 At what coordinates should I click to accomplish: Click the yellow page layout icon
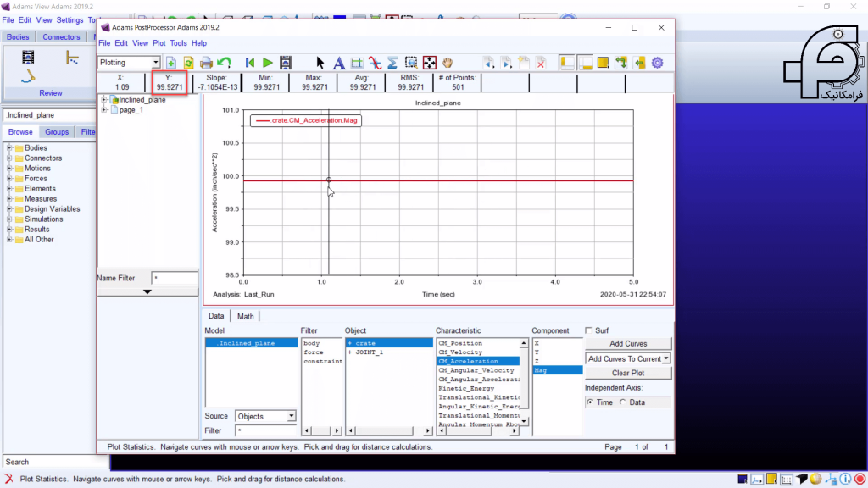tap(603, 63)
